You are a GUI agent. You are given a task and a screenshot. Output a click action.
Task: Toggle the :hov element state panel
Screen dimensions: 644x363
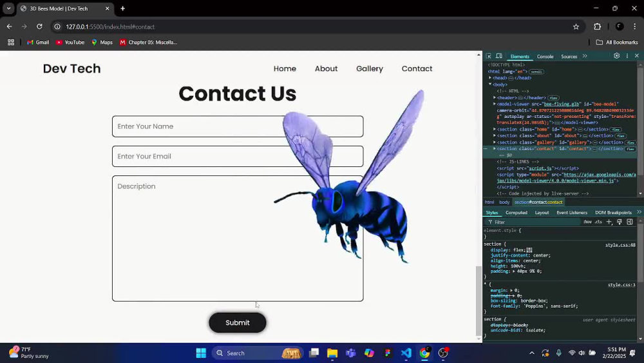click(x=587, y=222)
